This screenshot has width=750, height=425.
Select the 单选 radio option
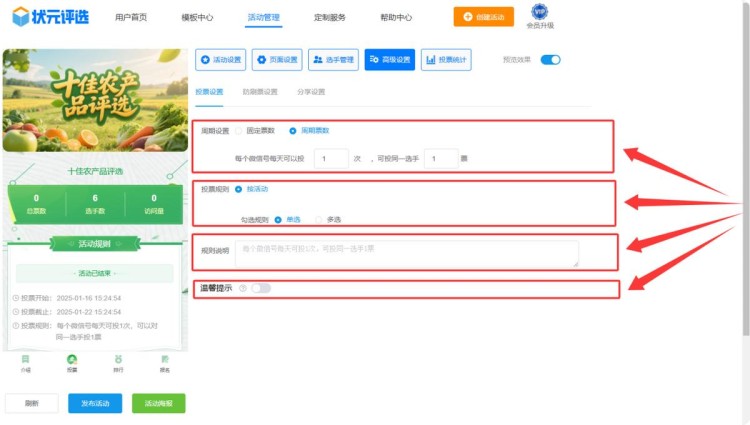(279, 219)
